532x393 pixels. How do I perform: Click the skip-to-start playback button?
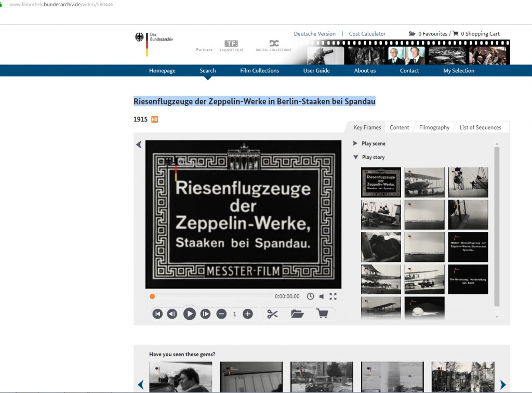[157, 314]
